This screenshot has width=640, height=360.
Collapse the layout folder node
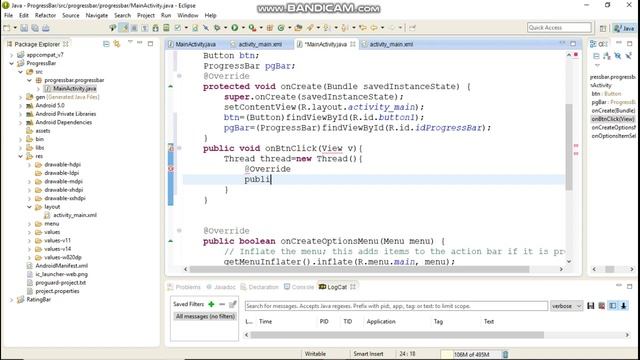(29, 207)
